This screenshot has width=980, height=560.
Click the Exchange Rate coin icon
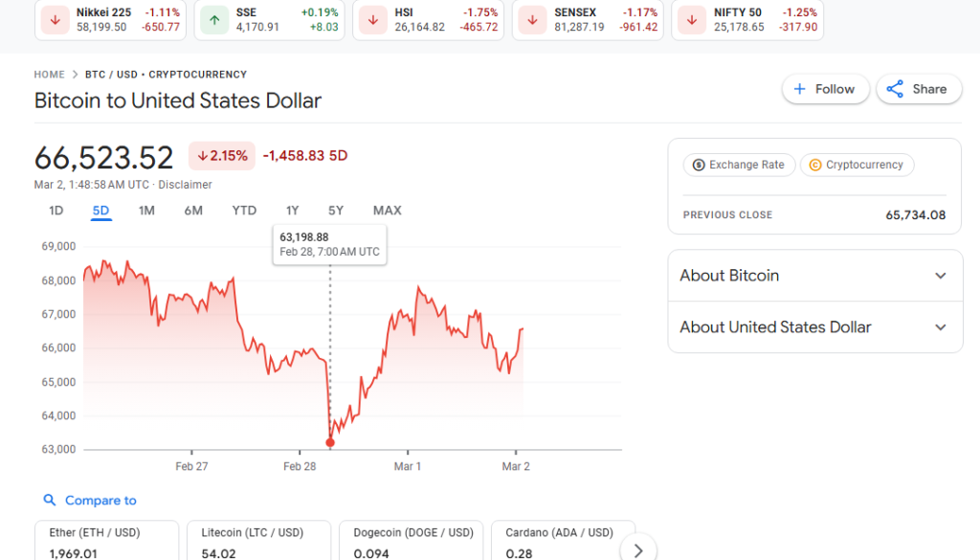(697, 165)
